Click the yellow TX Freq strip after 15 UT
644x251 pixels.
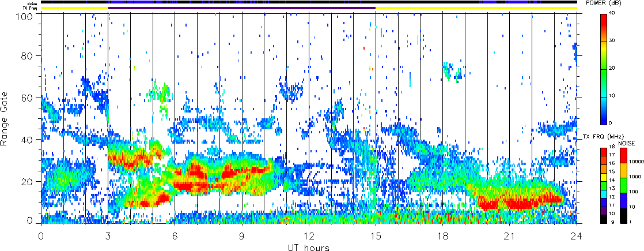pyautogui.click(x=476, y=8)
